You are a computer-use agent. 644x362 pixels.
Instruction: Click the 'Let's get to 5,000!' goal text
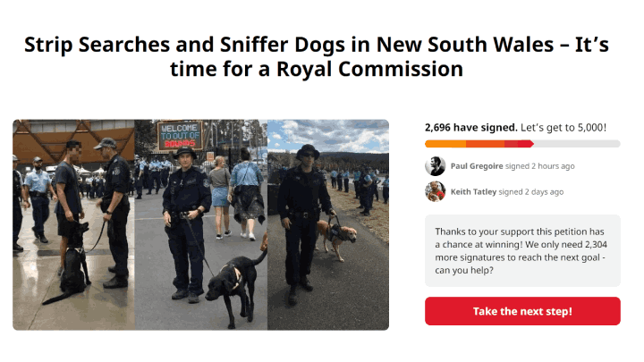(x=563, y=128)
